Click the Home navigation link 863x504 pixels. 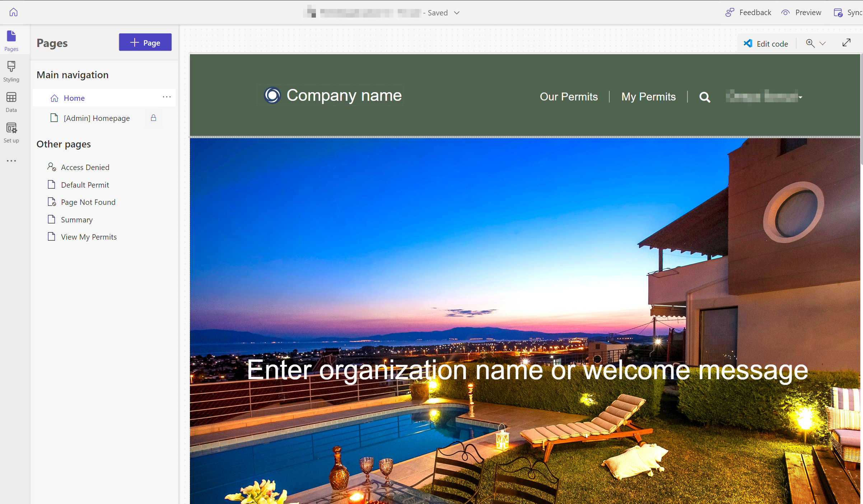pyautogui.click(x=74, y=97)
